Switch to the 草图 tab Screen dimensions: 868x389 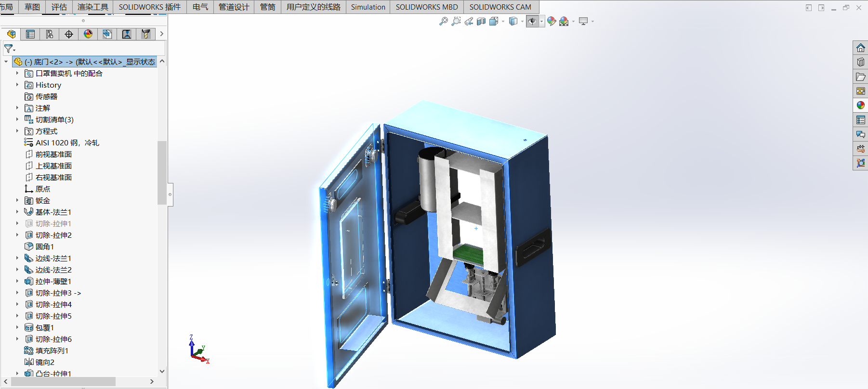point(32,7)
